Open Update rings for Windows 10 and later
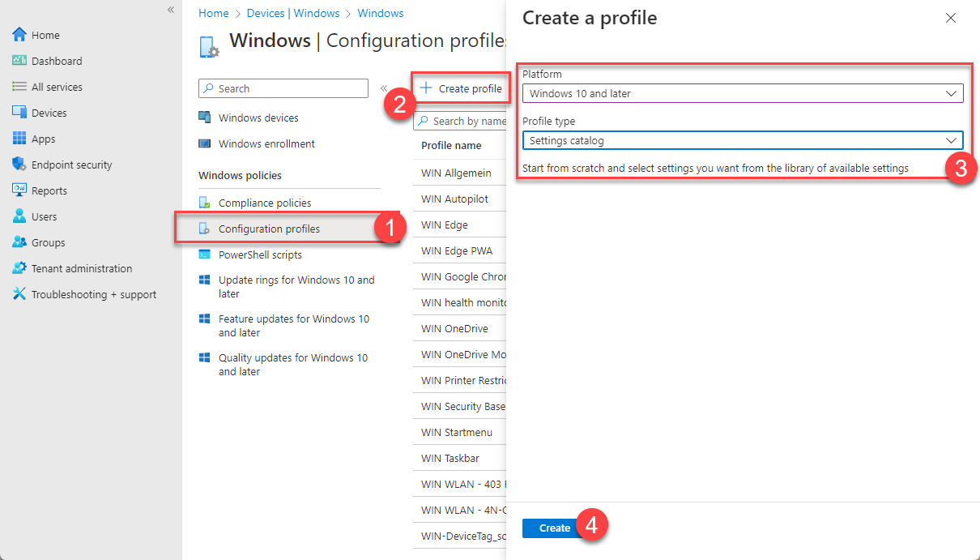The image size is (980, 560). pos(296,287)
